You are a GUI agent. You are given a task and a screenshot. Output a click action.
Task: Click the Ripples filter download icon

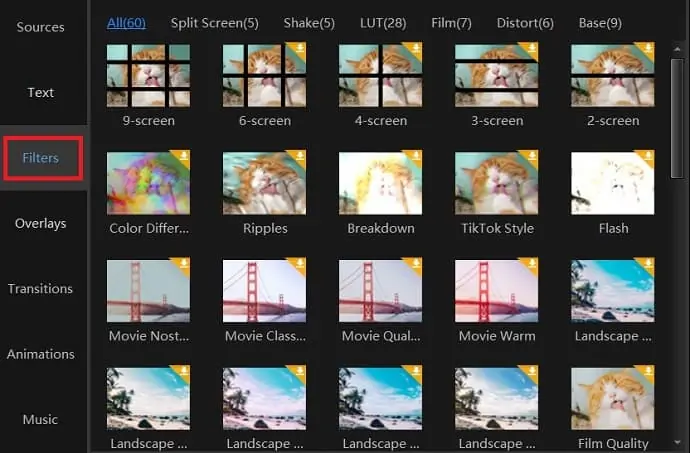(300, 156)
